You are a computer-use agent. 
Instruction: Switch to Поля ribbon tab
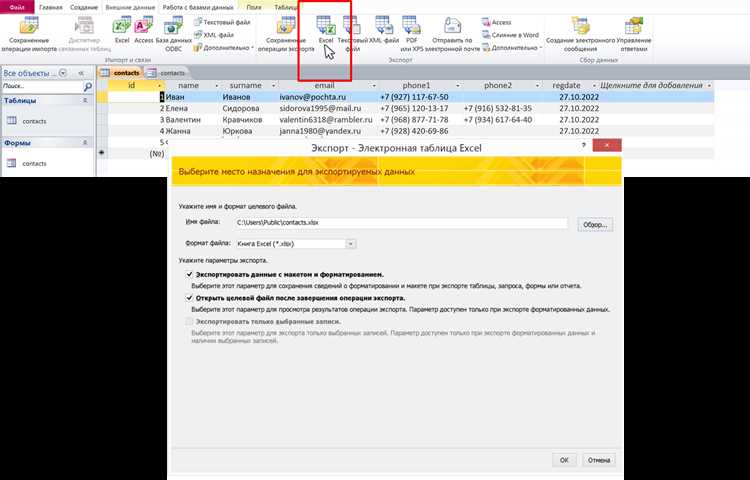pos(254,8)
